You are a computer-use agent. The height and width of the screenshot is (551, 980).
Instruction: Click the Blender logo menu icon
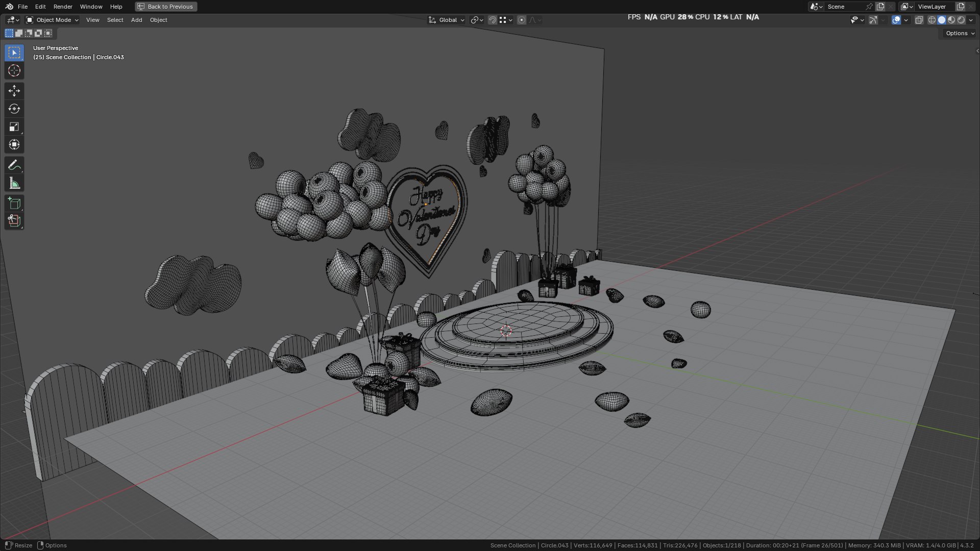click(9, 7)
